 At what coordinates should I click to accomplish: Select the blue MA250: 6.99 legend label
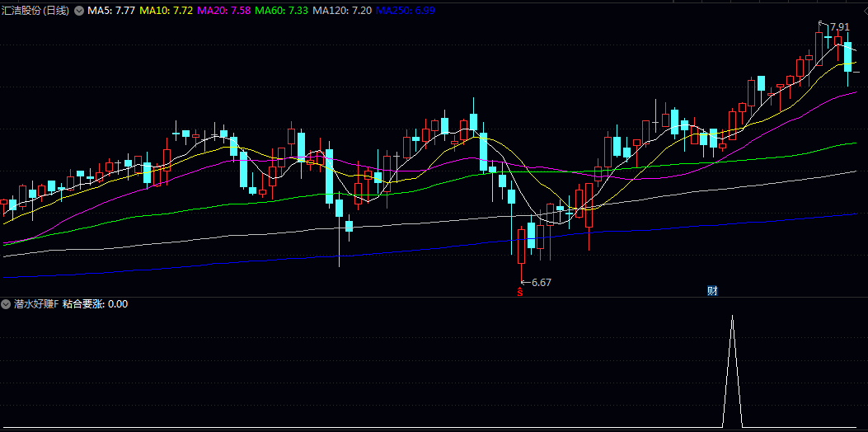(406, 11)
